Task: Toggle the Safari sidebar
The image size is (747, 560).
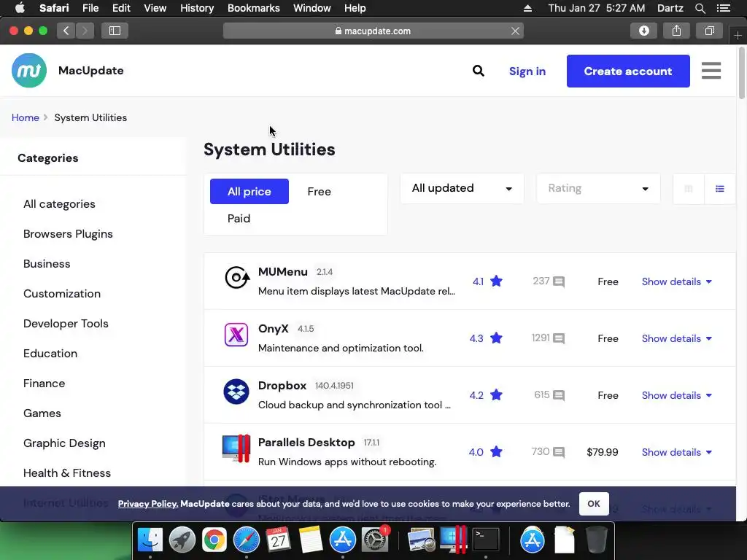Action: click(x=115, y=31)
